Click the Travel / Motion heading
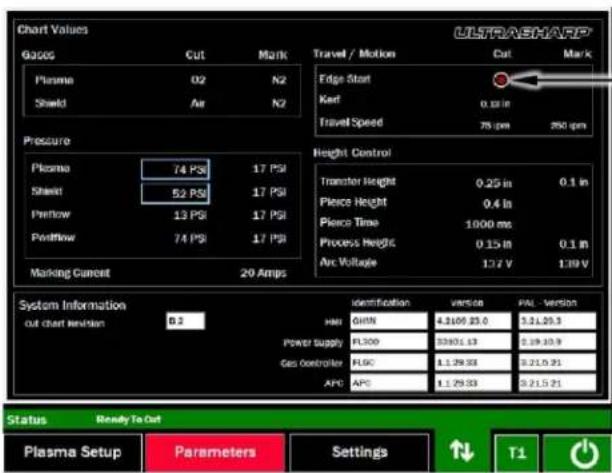This screenshot has width=612, height=473. pyautogui.click(x=354, y=54)
